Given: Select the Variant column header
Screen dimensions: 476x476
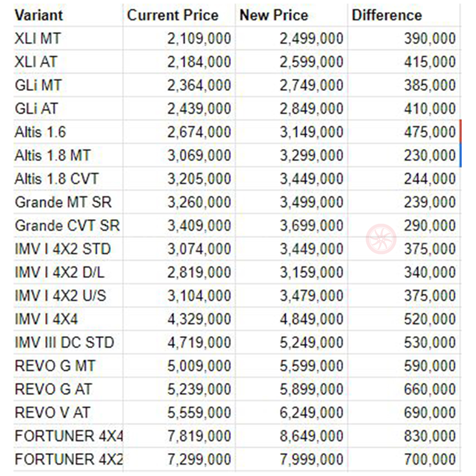Looking at the screenshot, I should [x=68, y=15].
